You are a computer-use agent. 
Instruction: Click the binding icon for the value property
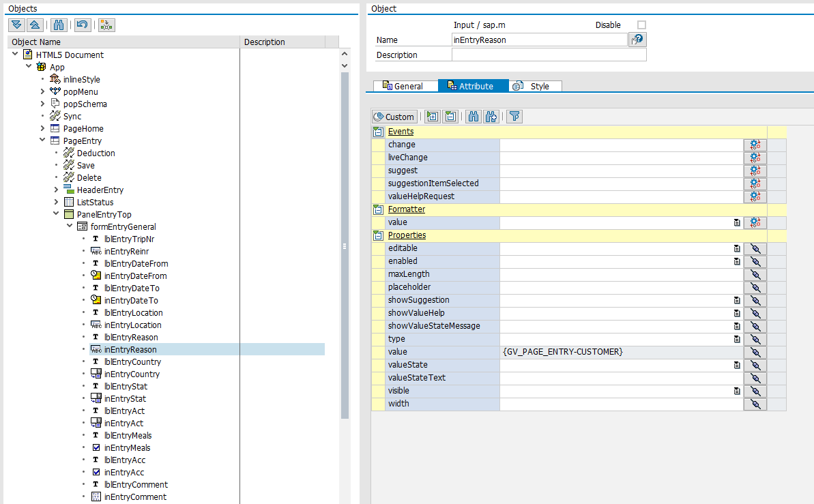(x=755, y=352)
